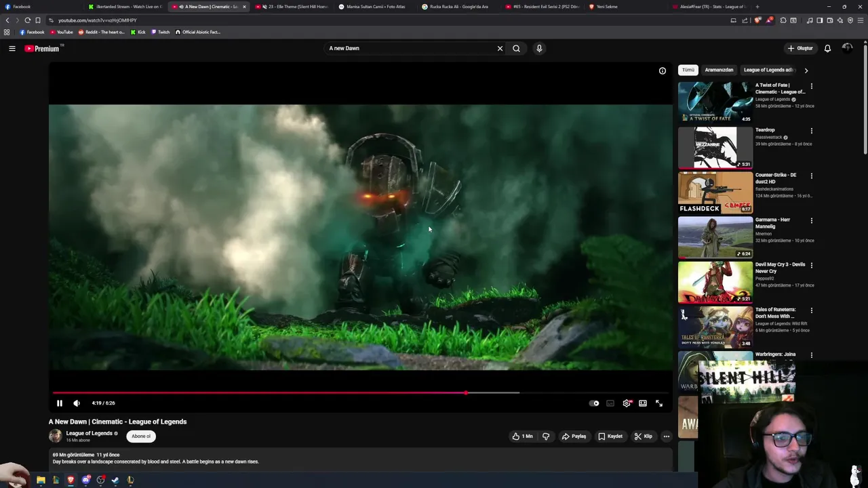Open the Tales of Runeterra video title
This screenshot has height=488, width=868.
coord(775,312)
